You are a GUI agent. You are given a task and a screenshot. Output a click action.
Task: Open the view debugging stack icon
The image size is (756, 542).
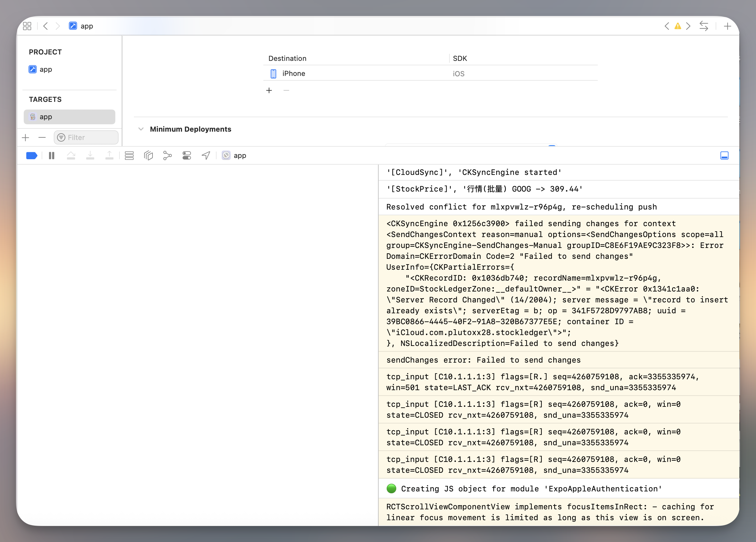129,156
